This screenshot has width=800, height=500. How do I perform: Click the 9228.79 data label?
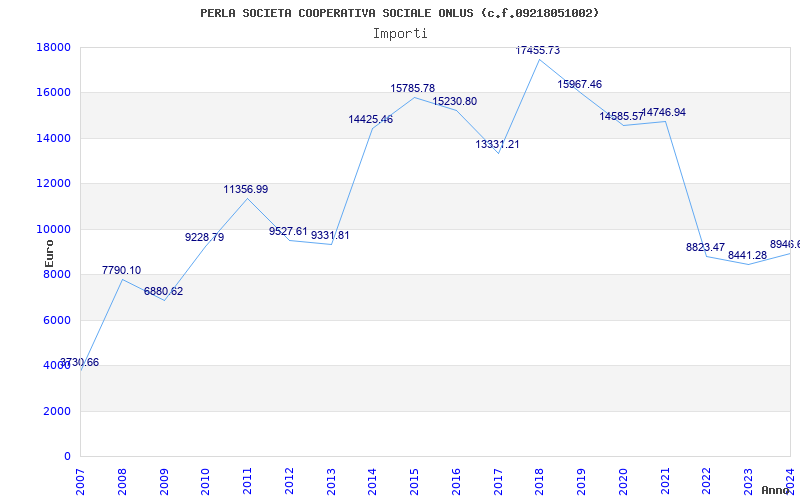tap(204, 237)
